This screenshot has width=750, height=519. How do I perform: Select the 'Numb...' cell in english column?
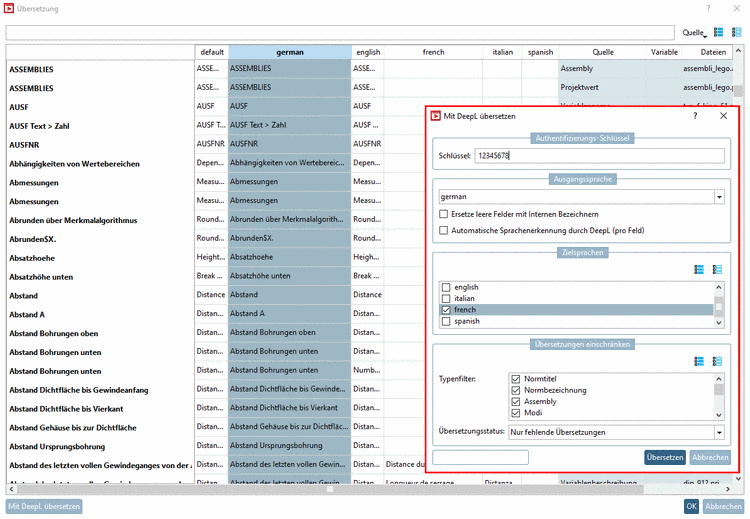pos(367,370)
